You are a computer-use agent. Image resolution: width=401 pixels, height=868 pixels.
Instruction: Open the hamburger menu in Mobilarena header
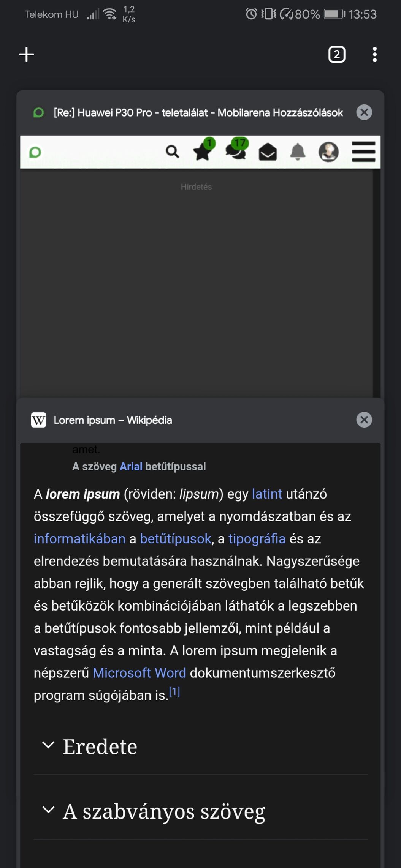363,152
